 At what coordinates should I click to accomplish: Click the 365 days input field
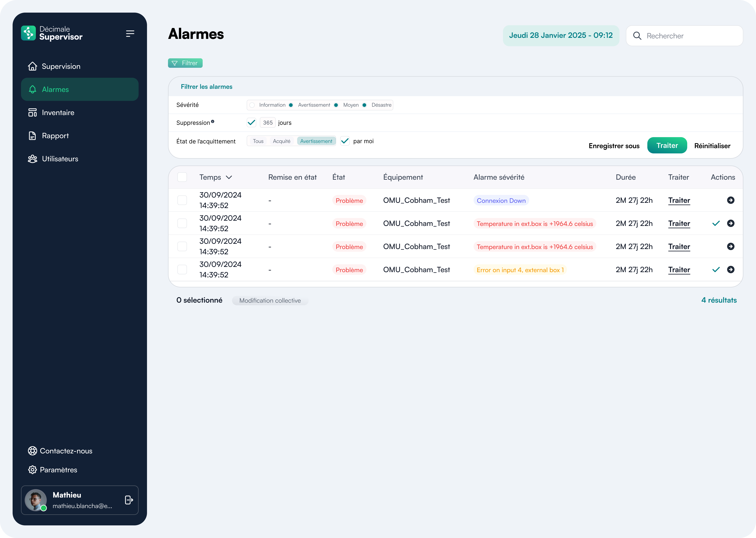click(x=268, y=123)
